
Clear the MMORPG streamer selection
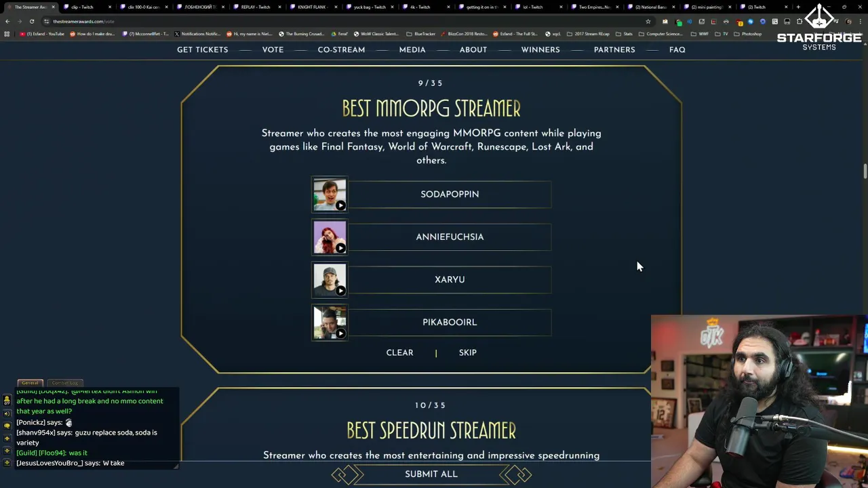(x=399, y=352)
